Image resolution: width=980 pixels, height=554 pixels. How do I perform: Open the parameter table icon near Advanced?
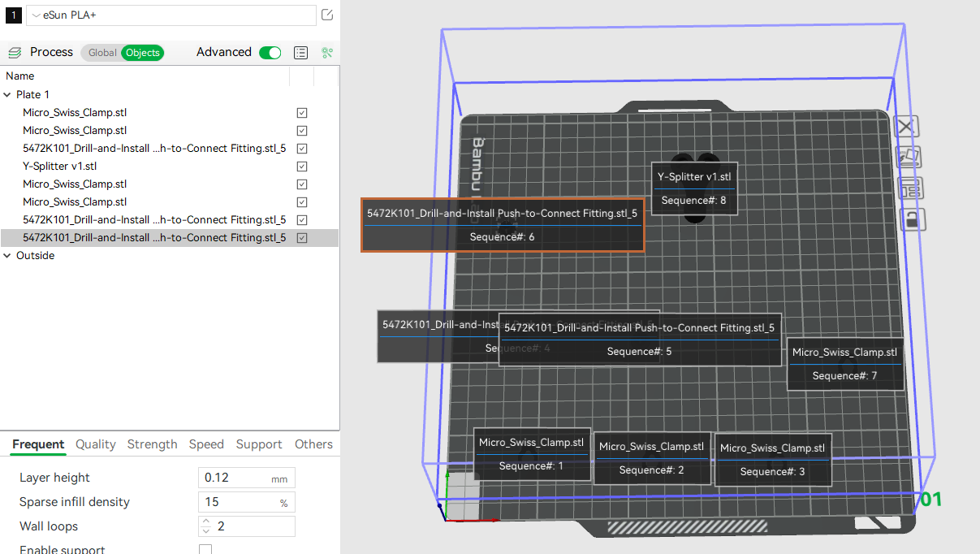[x=300, y=52]
